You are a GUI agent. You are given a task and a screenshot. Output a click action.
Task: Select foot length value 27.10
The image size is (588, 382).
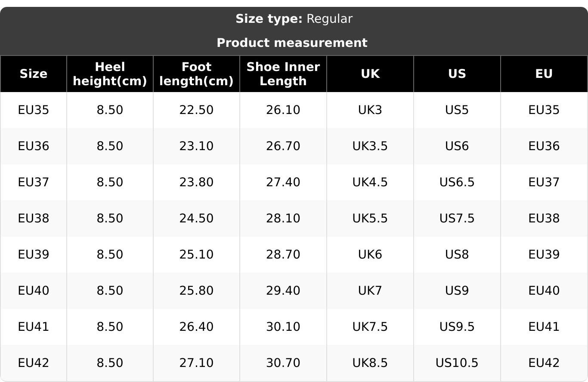(196, 363)
